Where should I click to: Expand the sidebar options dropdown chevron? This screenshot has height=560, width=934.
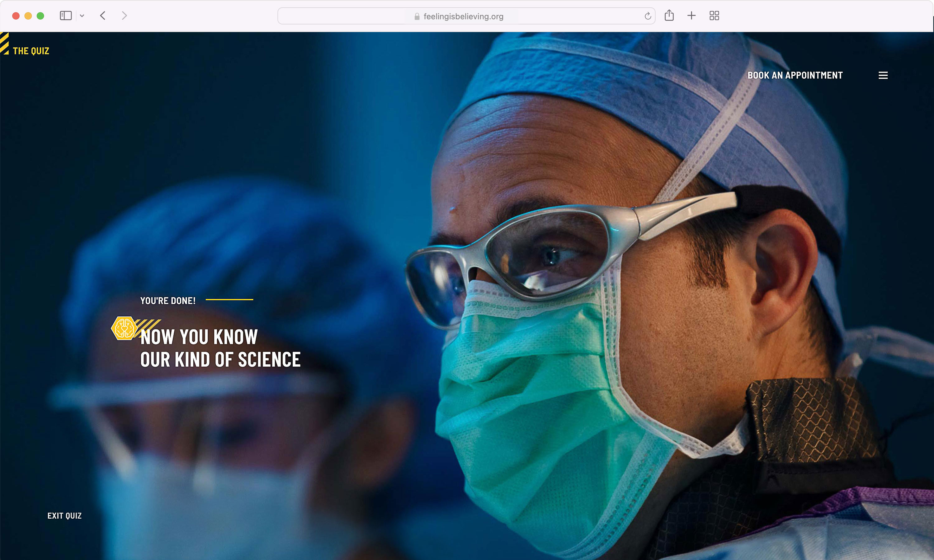82,16
